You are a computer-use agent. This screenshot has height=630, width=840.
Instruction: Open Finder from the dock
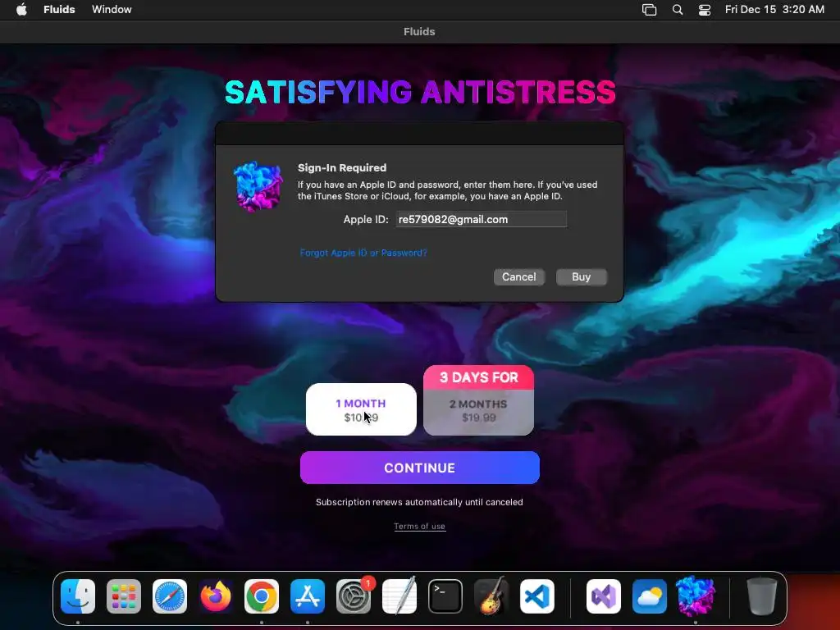(x=78, y=596)
